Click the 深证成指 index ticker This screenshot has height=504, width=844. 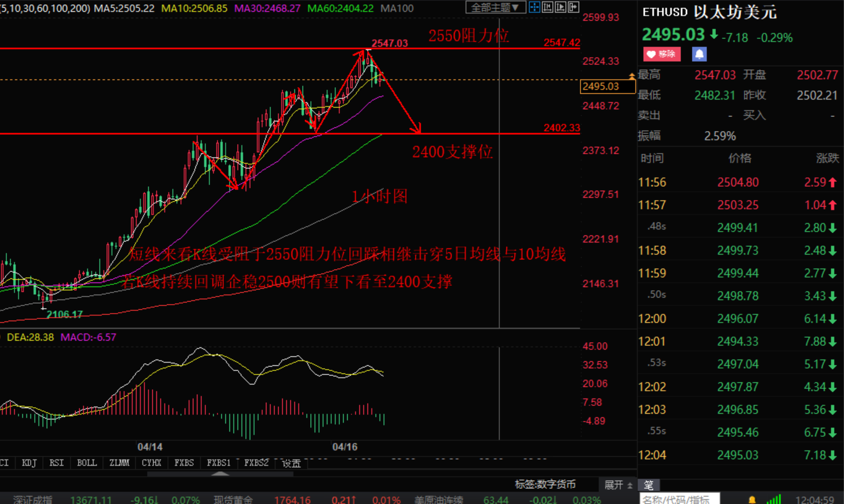(x=32, y=500)
